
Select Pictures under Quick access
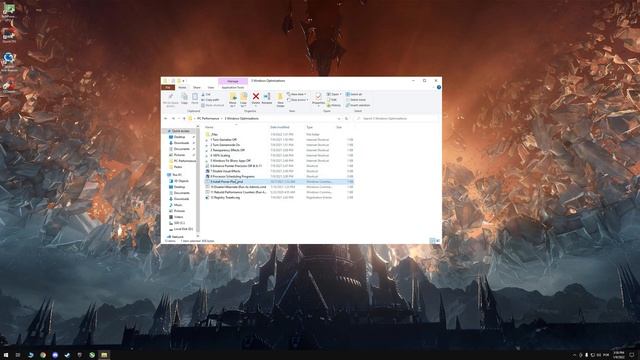(180, 155)
